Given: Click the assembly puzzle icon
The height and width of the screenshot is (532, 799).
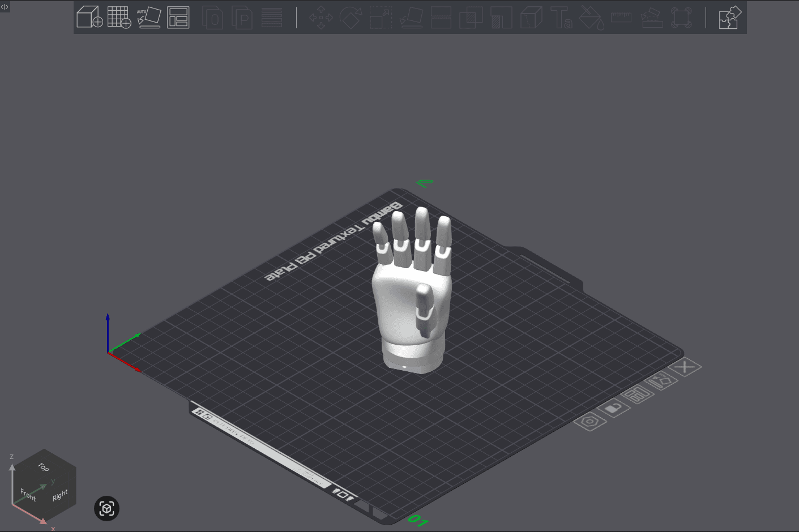Looking at the screenshot, I should pyautogui.click(x=729, y=18).
